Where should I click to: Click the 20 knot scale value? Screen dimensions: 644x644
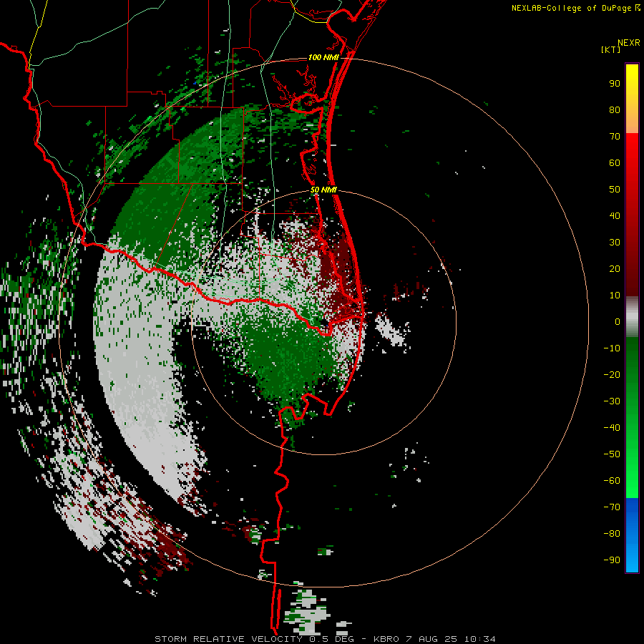[x=615, y=269]
